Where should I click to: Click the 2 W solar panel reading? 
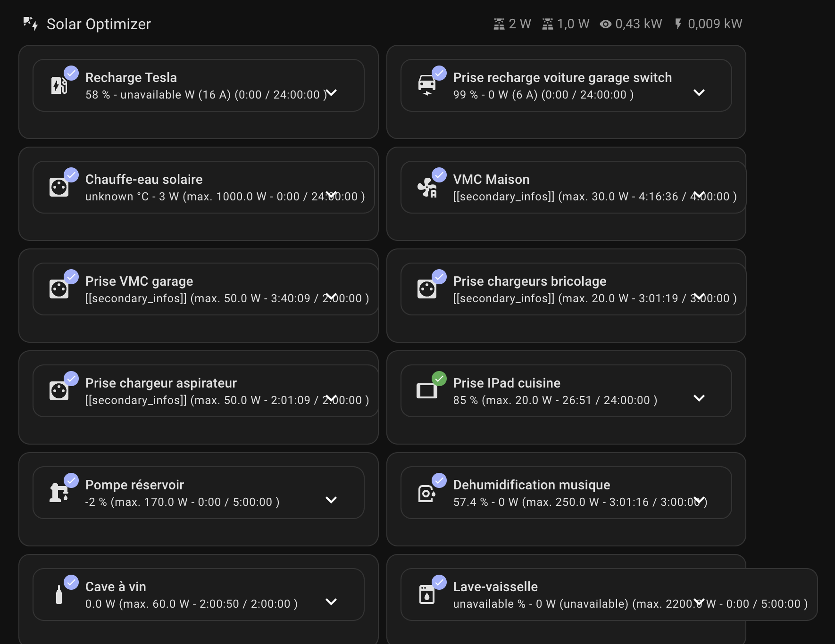click(x=512, y=24)
